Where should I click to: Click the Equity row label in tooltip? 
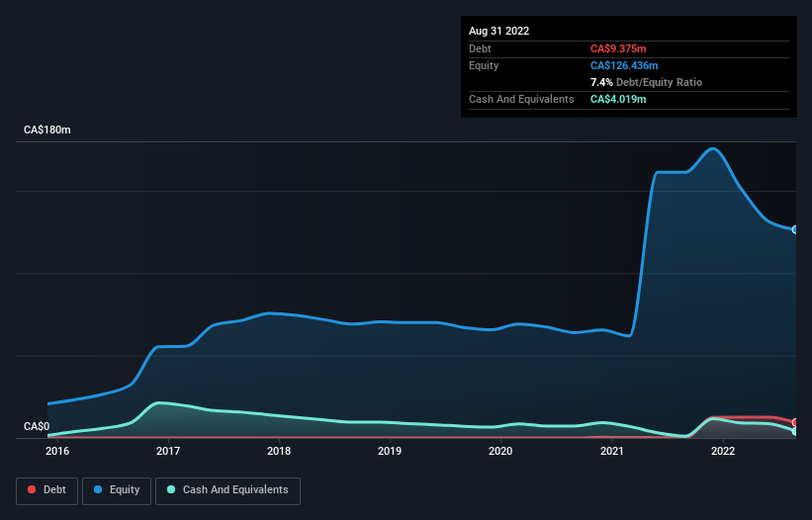[484, 65]
